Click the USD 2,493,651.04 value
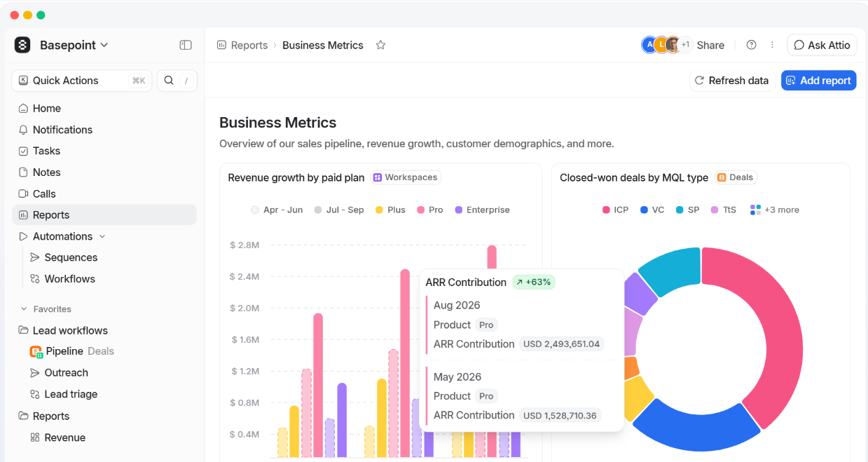 (x=562, y=344)
